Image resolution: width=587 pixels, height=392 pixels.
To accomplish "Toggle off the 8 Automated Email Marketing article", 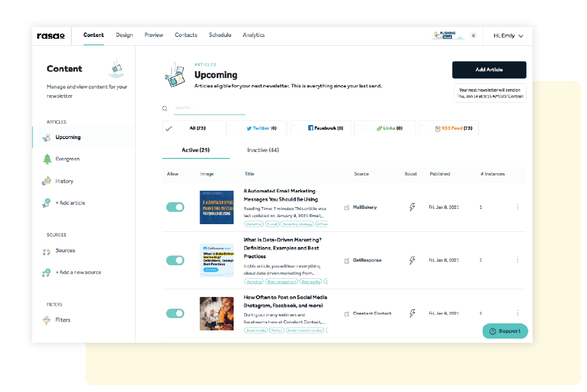I will [175, 207].
